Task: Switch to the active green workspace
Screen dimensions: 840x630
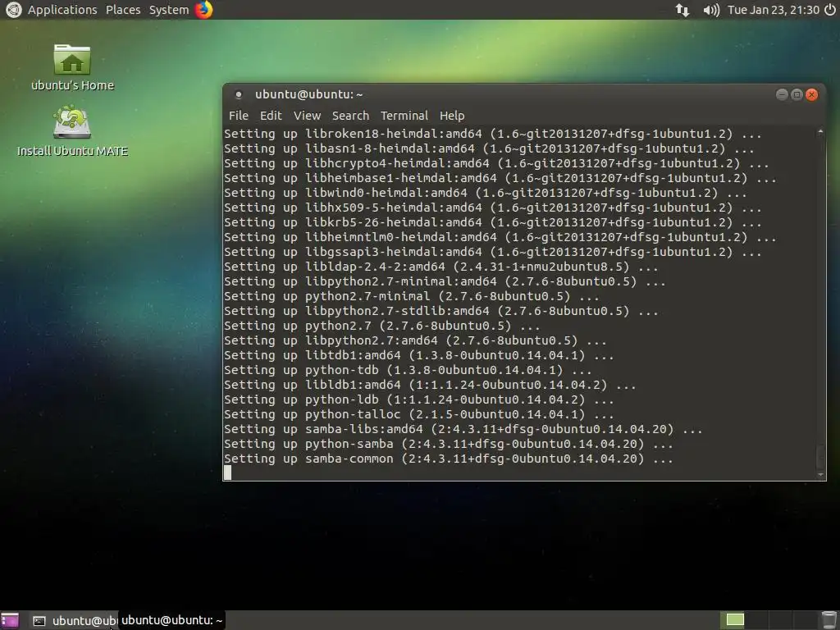Action: coord(735,620)
